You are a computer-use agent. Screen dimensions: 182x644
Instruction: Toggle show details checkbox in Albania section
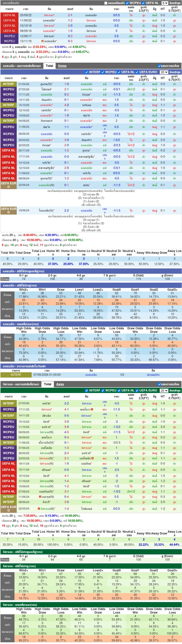(x=159, y=66)
